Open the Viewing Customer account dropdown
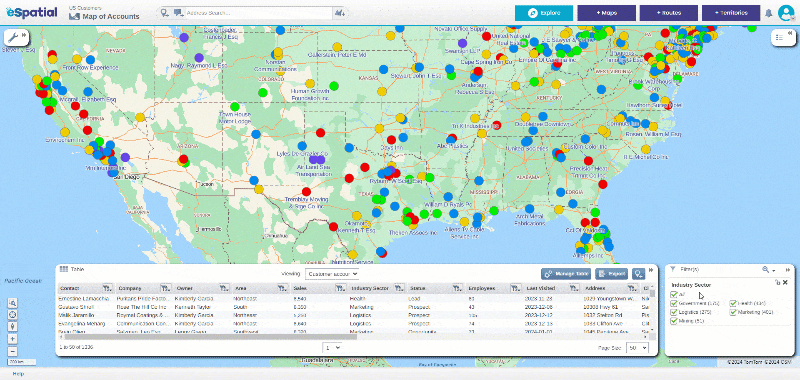The width and height of the screenshot is (800, 380). click(332, 274)
